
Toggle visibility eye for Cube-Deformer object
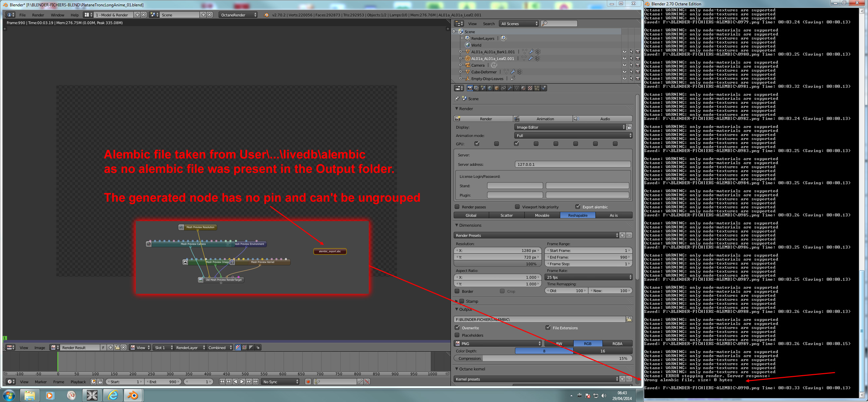[x=624, y=72]
